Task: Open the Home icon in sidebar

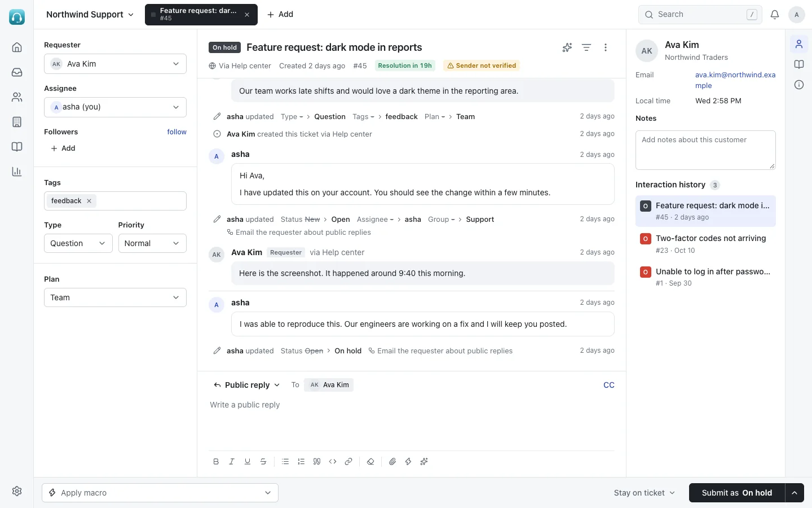Action: click(17, 47)
